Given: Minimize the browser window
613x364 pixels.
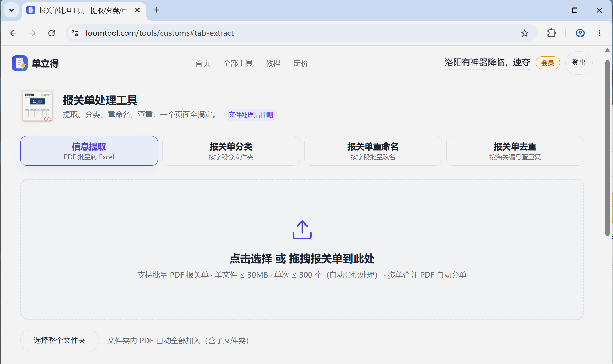Looking at the screenshot, I should [550, 10].
